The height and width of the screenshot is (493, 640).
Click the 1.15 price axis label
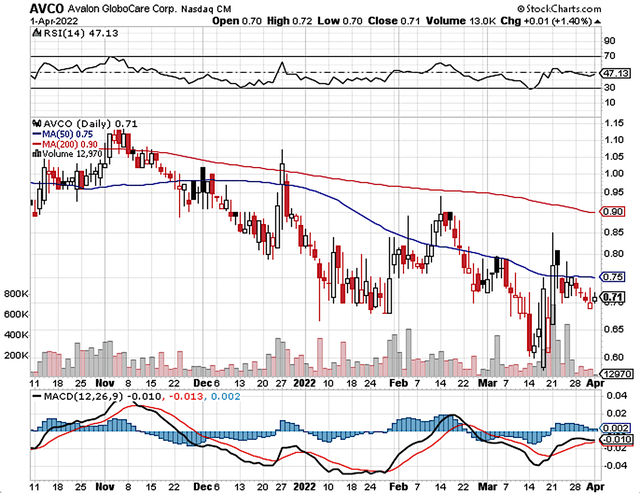(613, 123)
